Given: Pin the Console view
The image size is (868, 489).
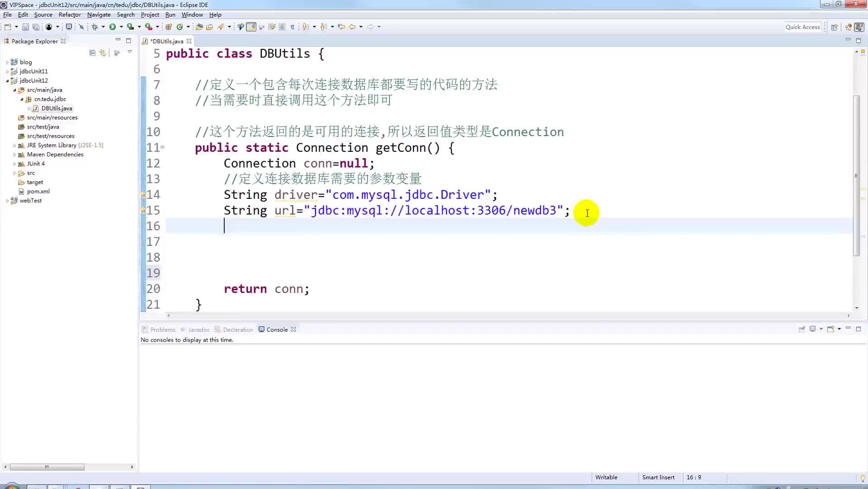Looking at the screenshot, I should [802, 329].
